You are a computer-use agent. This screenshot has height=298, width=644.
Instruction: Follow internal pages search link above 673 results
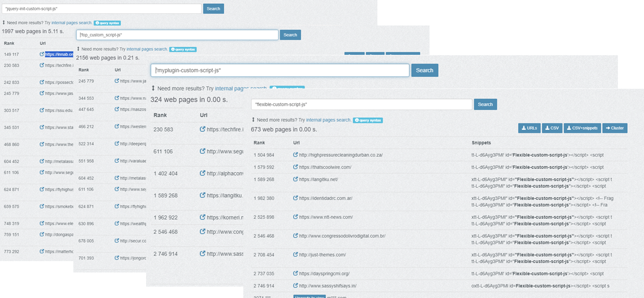pyautogui.click(x=328, y=120)
